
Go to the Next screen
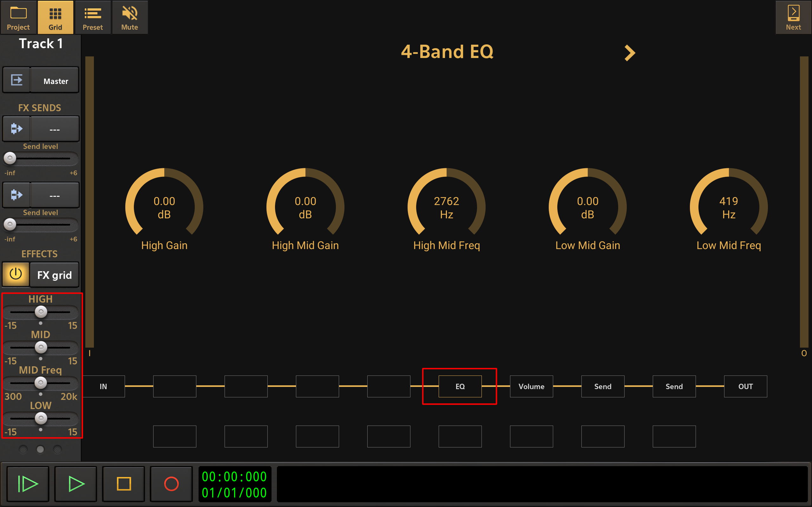click(793, 17)
